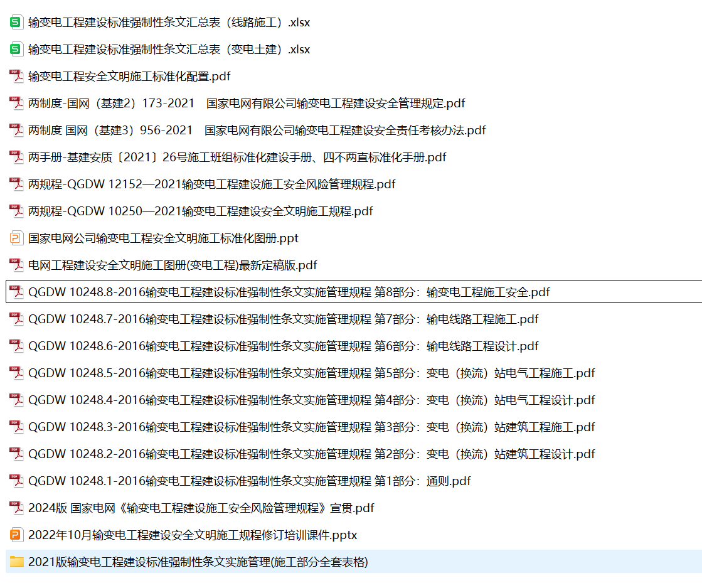Click PDF icon of 输变电工程安全文明施工标准化配置
702x588 pixels.
[16, 76]
